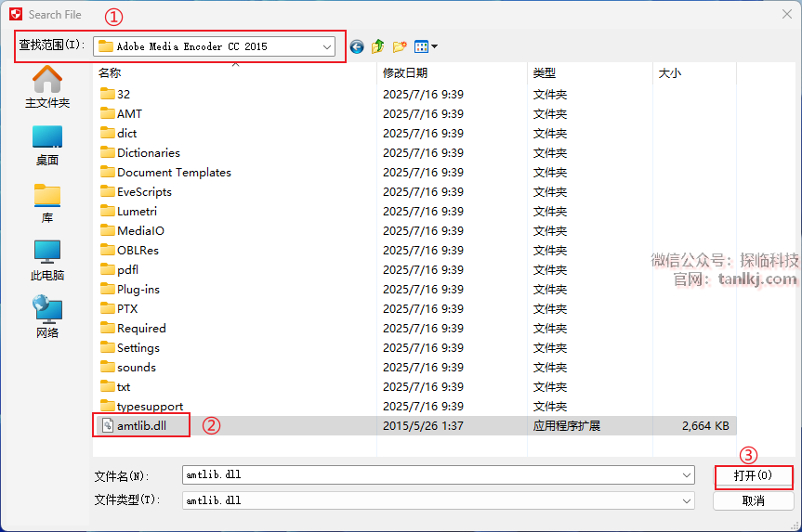Select the Settings folder name

click(x=138, y=347)
